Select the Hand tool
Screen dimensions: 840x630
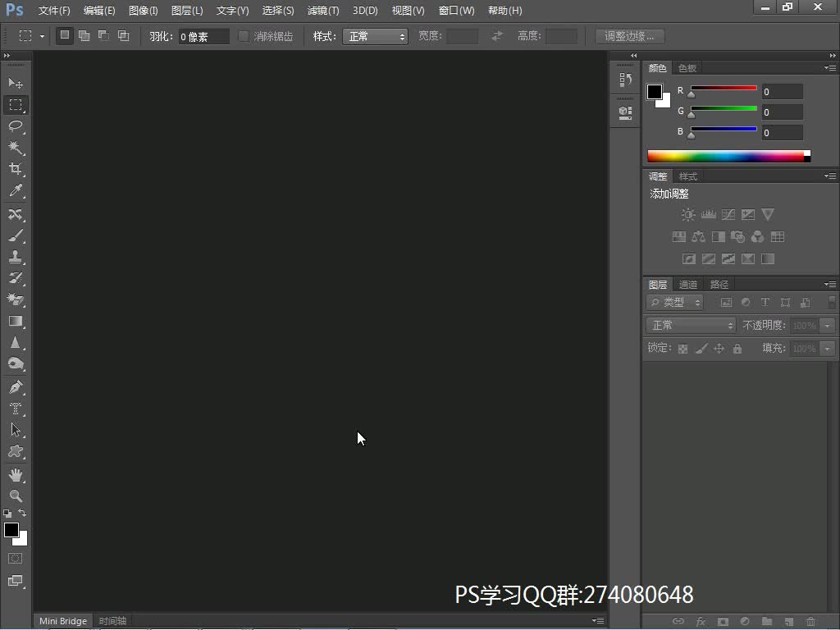(16, 475)
